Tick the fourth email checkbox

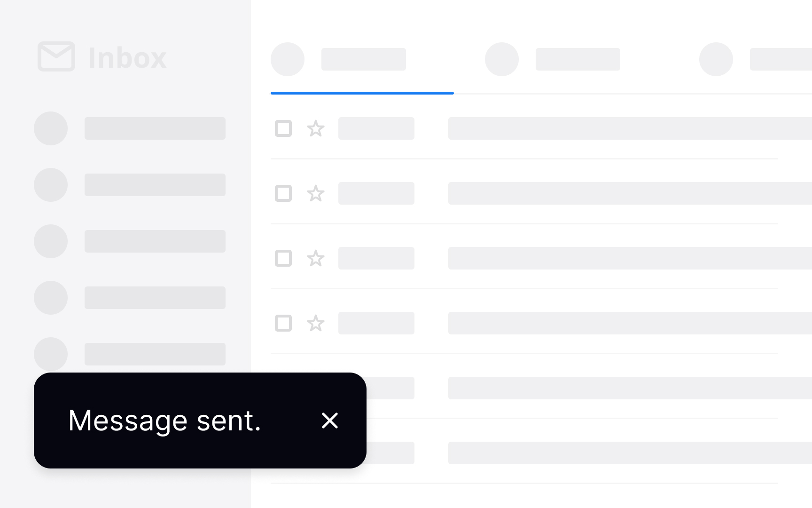pyautogui.click(x=283, y=323)
